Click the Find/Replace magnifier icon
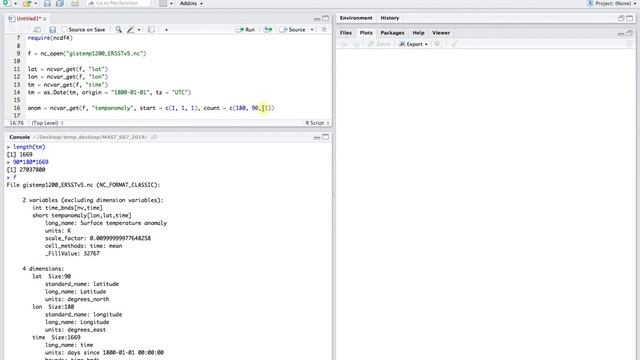This screenshot has width=640, height=360. tap(118, 30)
